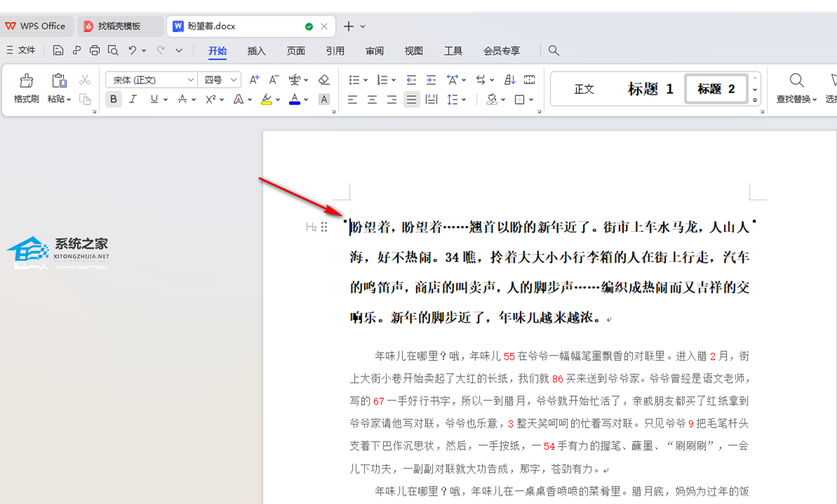This screenshot has height=504, width=837.
Task: Click the Cut scissors icon
Action: (85, 80)
